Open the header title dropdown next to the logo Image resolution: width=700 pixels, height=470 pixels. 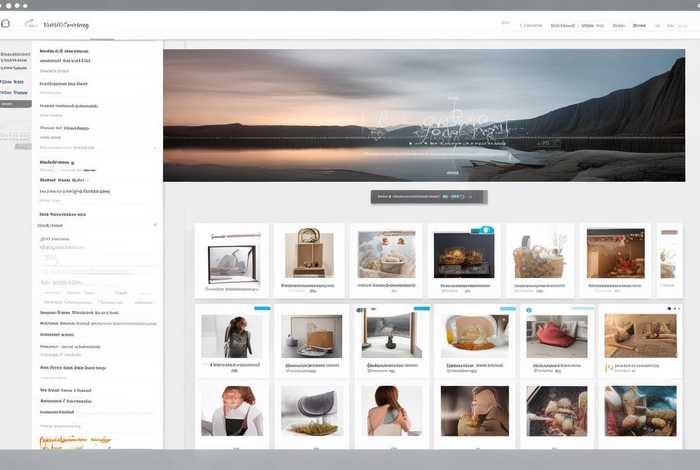pyautogui.click(x=65, y=24)
